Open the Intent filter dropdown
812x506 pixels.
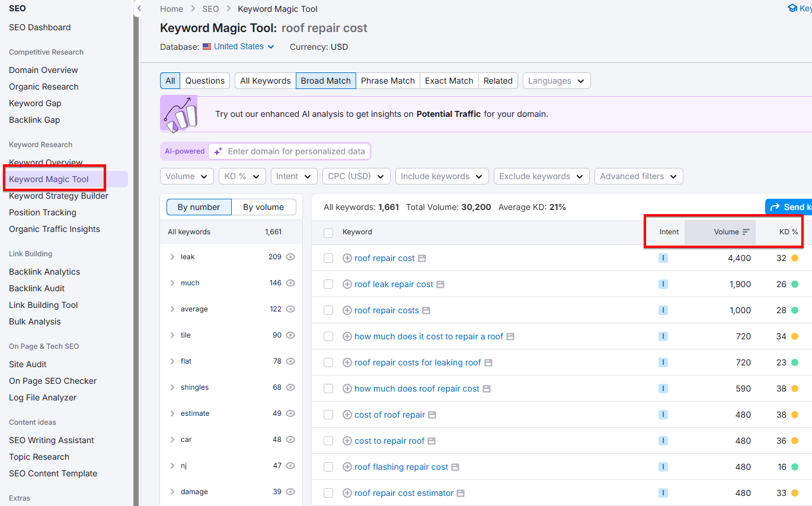tap(294, 176)
